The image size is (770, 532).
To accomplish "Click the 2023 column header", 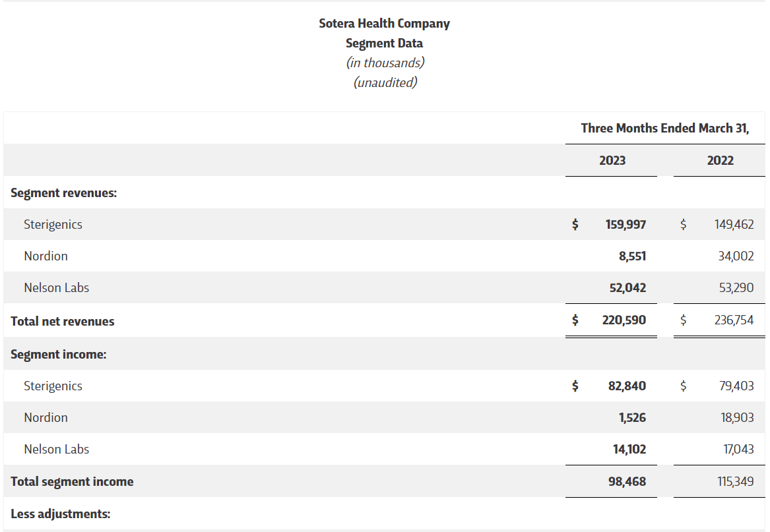I will (x=612, y=160).
